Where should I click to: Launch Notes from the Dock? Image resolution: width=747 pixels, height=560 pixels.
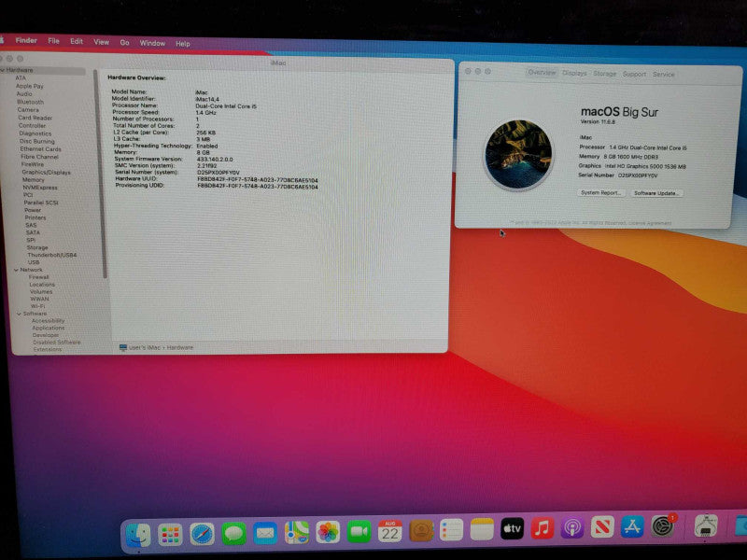482,529
